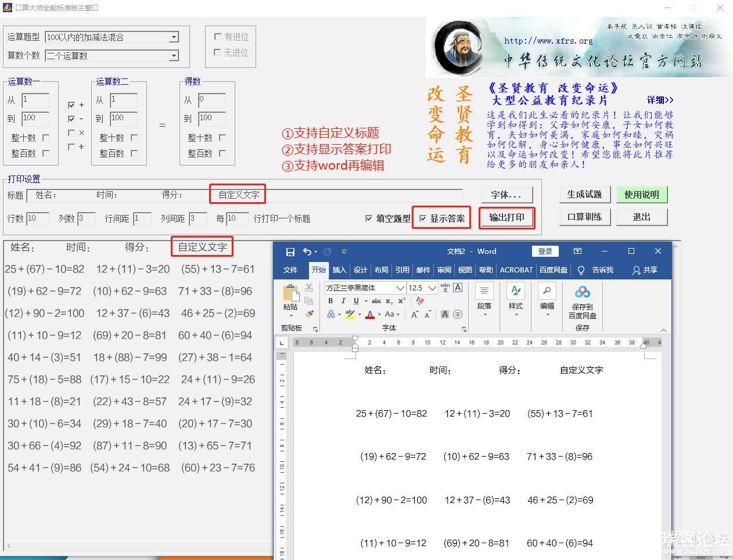This screenshot has width=733, height=560.
Task: Start 口算训练 mental math training
Action: 584,217
